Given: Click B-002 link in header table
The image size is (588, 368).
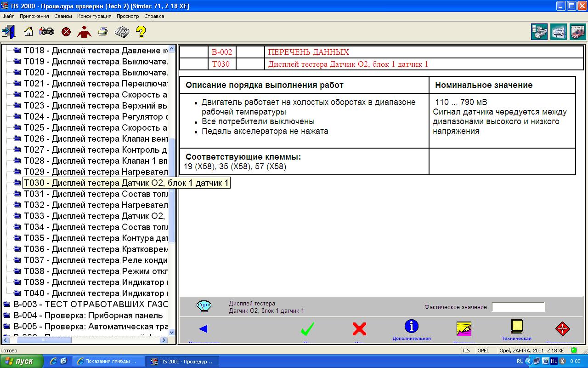Looking at the screenshot, I should pos(222,52).
